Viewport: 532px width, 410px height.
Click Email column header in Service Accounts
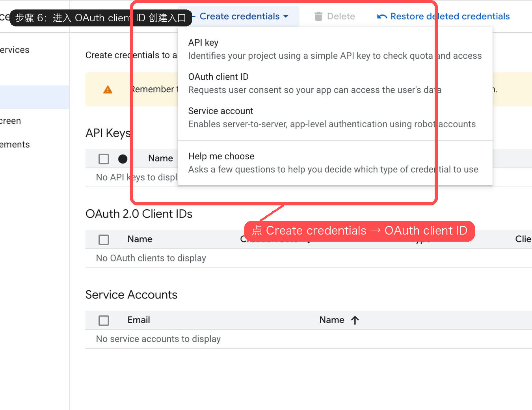tap(139, 320)
